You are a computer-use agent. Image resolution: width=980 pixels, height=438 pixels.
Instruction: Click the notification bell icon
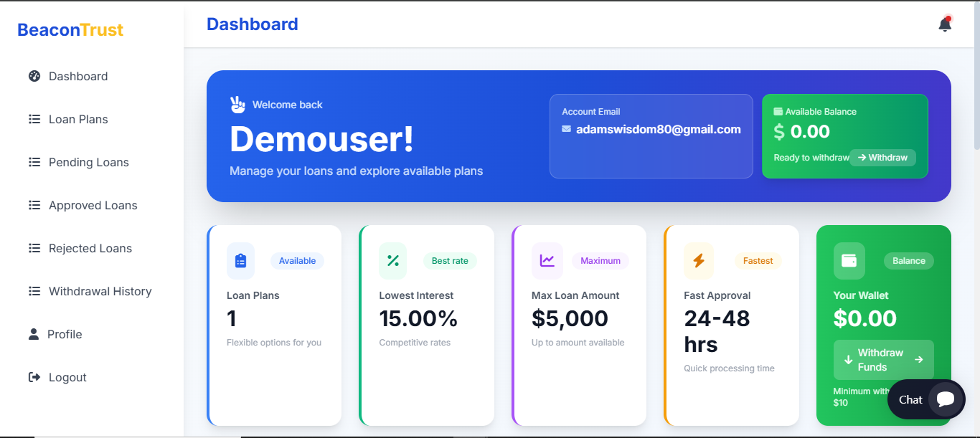945,24
